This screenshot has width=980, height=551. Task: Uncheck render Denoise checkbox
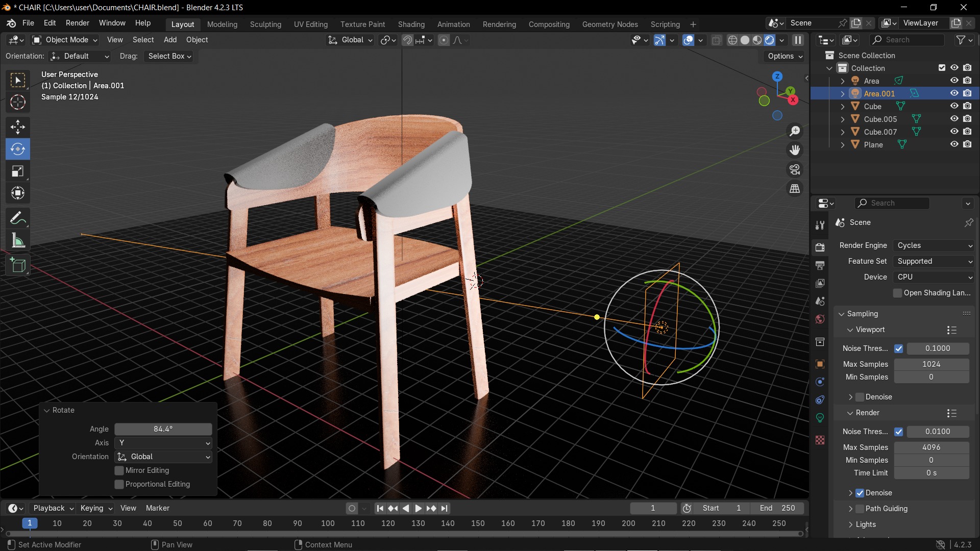point(860,493)
